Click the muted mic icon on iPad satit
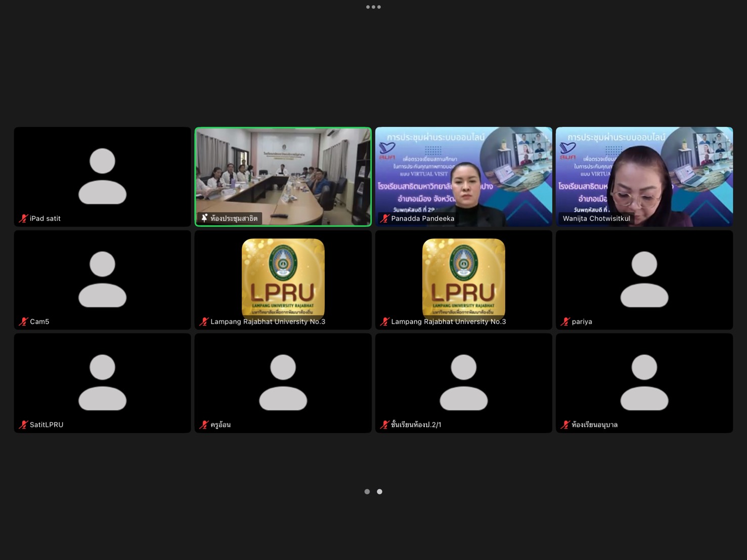 23,218
